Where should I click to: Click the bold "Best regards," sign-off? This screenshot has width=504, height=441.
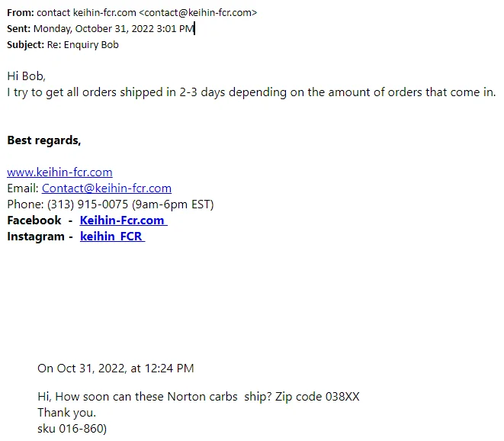tap(43, 140)
